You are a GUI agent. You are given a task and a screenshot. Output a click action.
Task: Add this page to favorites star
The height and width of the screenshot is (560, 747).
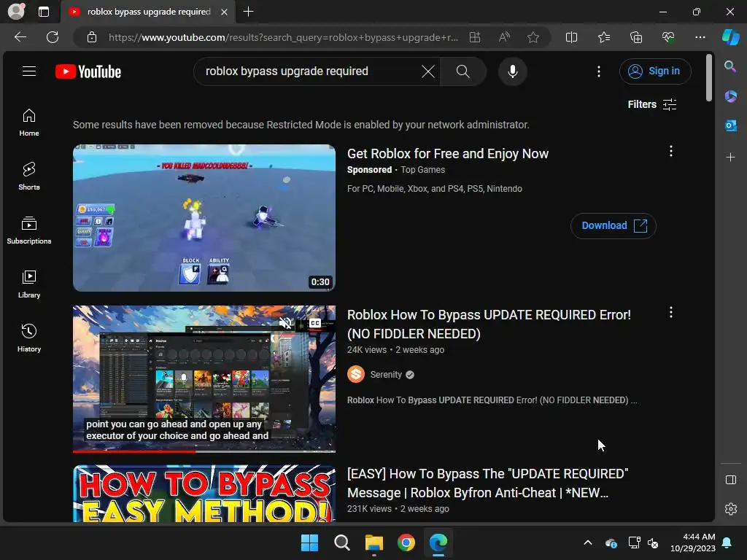pyautogui.click(x=533, y=37)
